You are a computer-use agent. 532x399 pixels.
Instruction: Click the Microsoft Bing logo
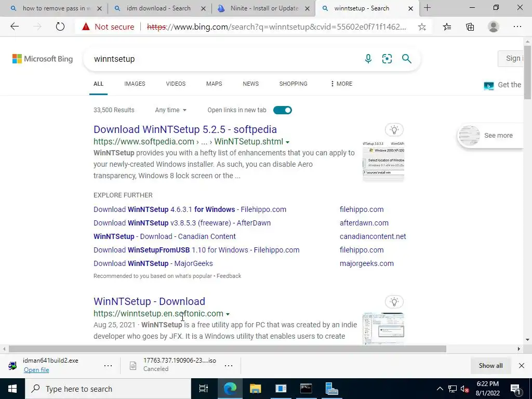(x=43, y=59)
